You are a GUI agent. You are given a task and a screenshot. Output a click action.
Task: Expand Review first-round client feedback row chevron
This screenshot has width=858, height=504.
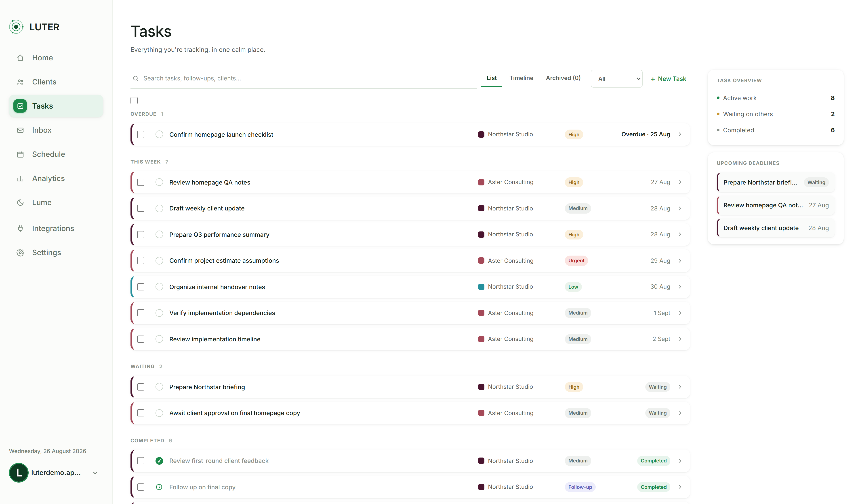[x=680, y=461]
